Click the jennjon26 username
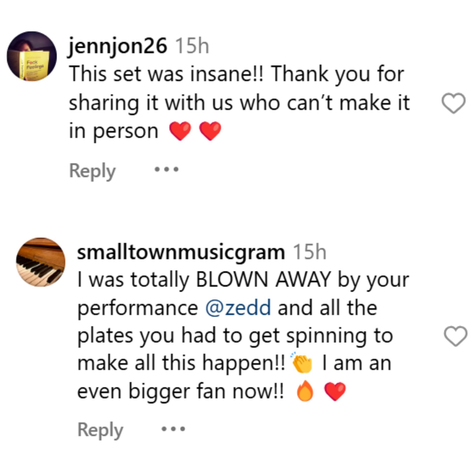The width and height of the screenshot is (476, 476). pyautogui.click(x=118, y=46)
